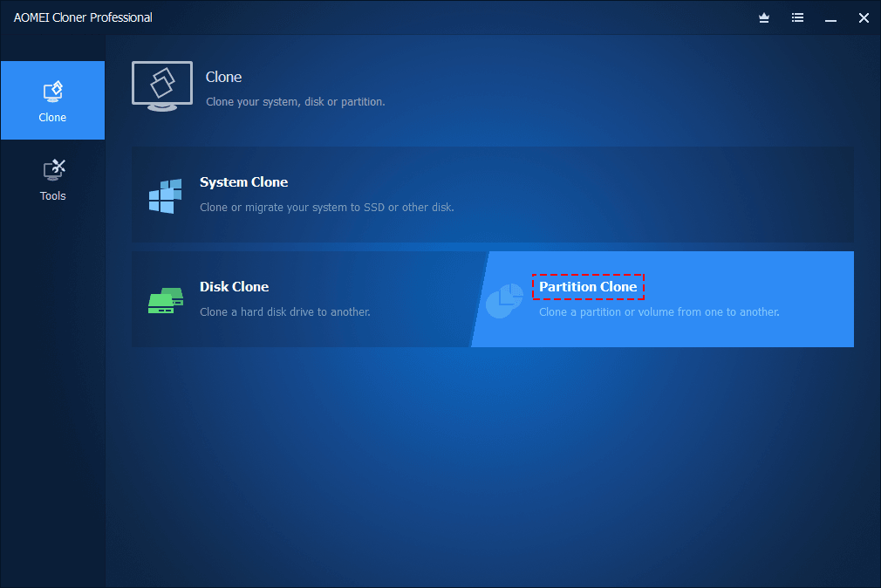Click the crown upgrade icon
This screenshot has height=588, width=881.
pyautogui.click(x=763, y=18)
